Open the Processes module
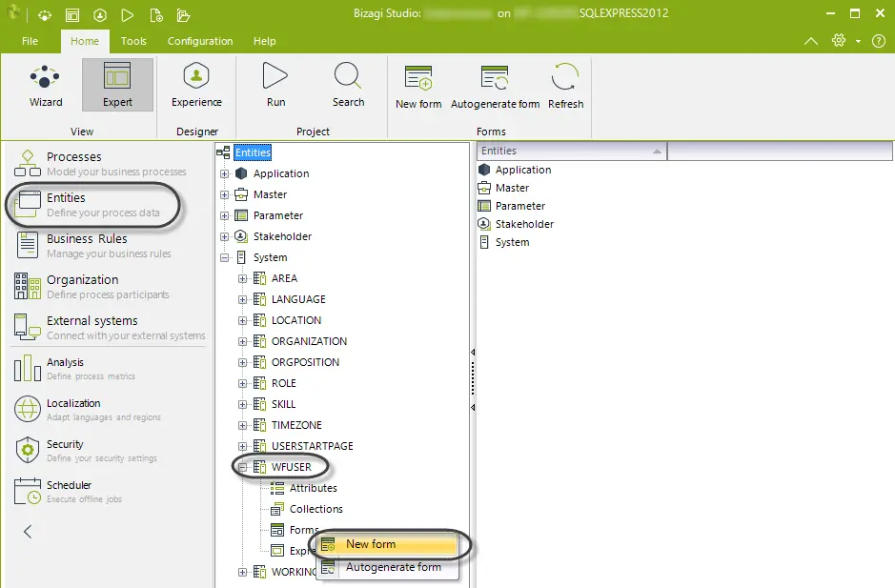The width and height of the screenshot is (895, 588). point(100,163)
